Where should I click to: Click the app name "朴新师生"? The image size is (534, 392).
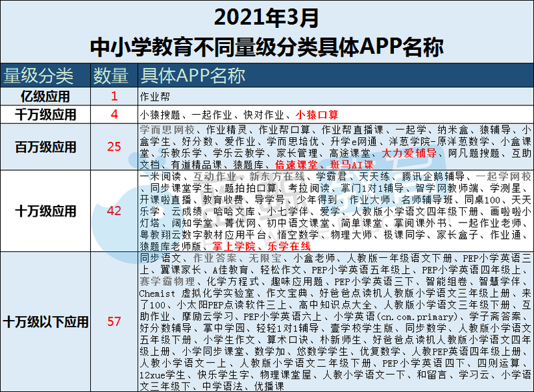[340, 339]
